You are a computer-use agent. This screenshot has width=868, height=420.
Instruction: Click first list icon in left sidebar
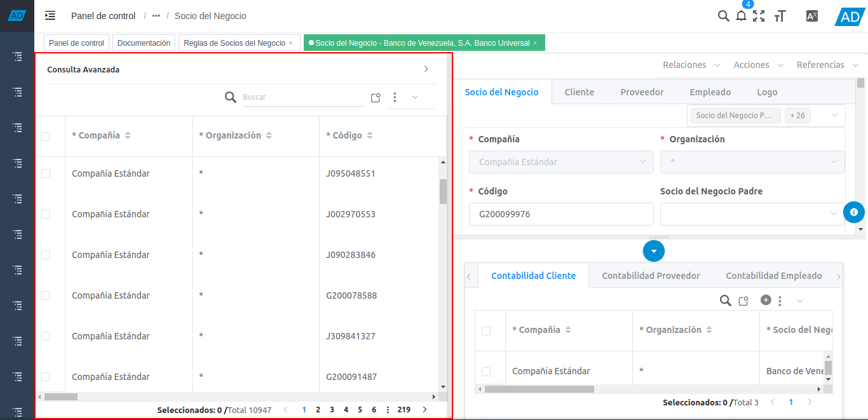(x=17, y=57)
